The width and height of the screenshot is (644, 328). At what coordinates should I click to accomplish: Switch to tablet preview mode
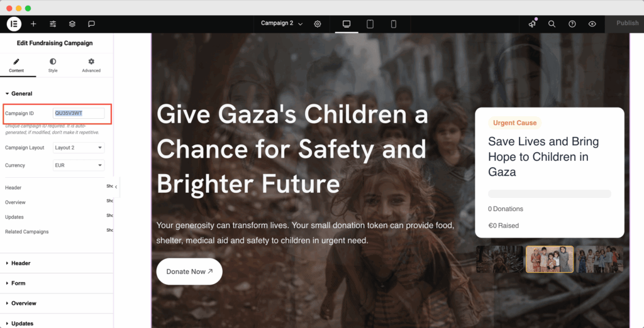click(x=370, y=24)
